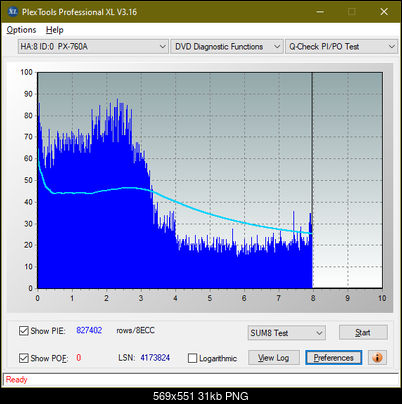
Task: Click the POF value 0
Action: [79, 358]
